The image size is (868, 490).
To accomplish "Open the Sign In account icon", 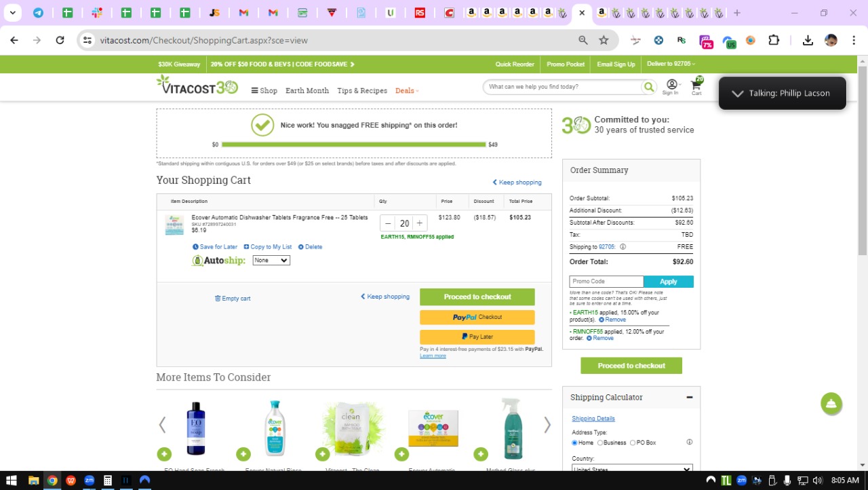I will click(671, 87).
